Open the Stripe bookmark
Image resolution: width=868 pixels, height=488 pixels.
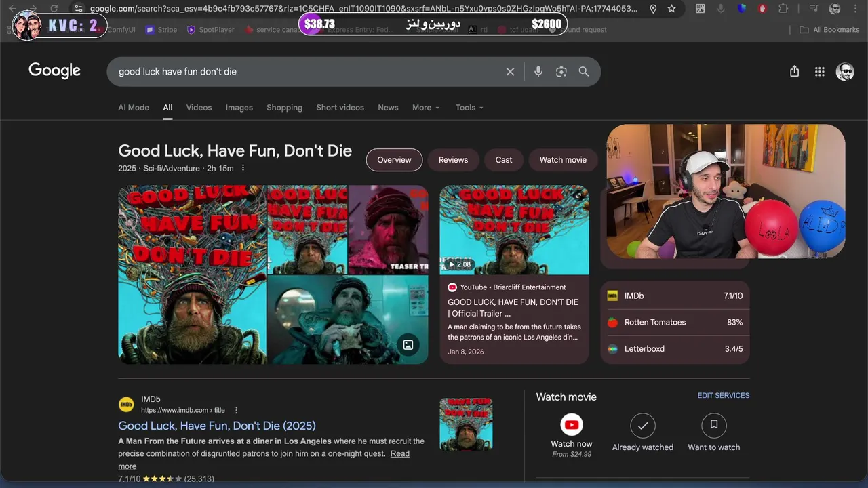pyautogui.click(x=161, y=30)
